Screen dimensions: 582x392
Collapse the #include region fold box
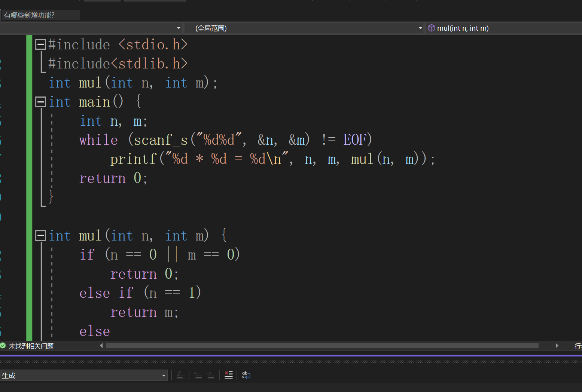40,45
